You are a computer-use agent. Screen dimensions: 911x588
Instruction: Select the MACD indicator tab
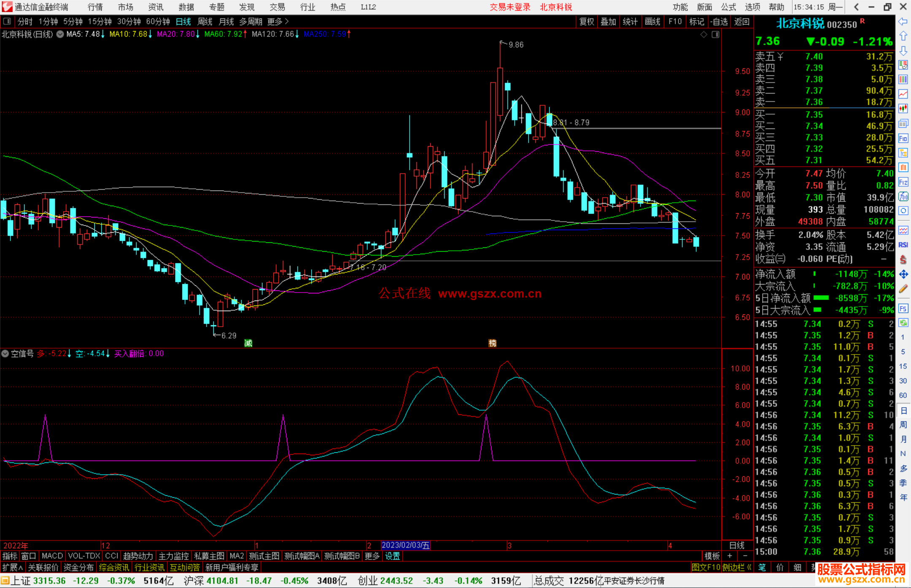click(x=52, y=556)
